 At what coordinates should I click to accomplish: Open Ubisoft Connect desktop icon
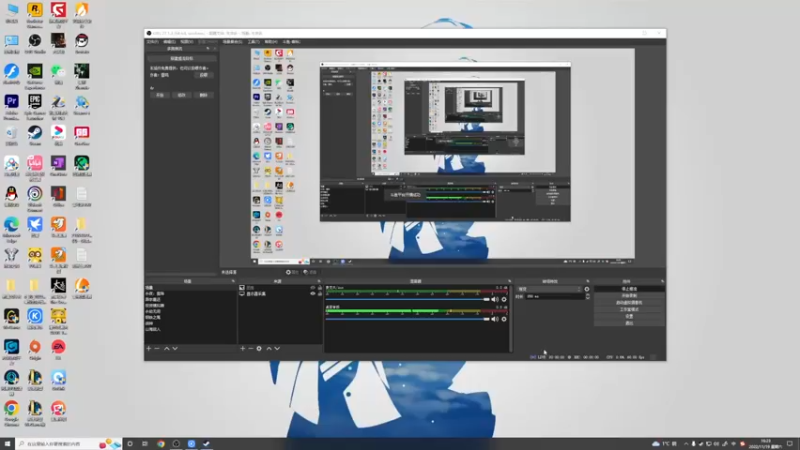click(x=35, y=198)
